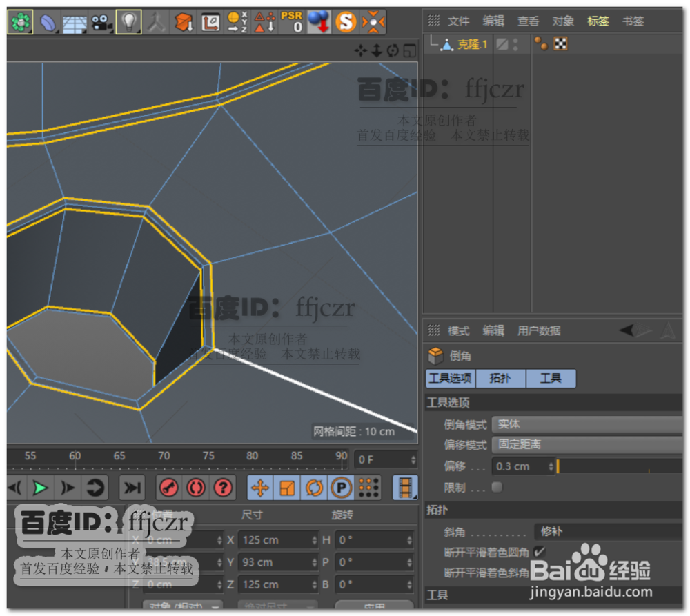
Task: Click the 偏移 slider track
Action: (619, 466)
